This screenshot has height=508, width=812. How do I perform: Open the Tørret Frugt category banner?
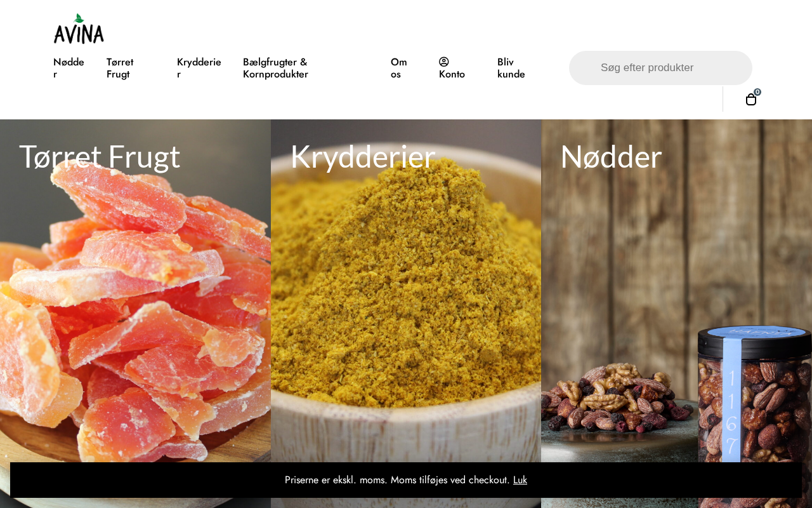135,314
